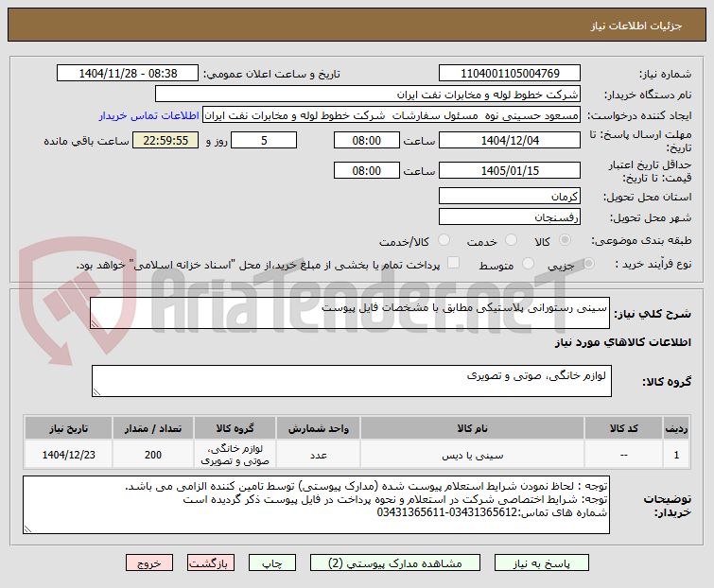
Task: Click the days remaining field showing 5
Action: tap(264, 140)
